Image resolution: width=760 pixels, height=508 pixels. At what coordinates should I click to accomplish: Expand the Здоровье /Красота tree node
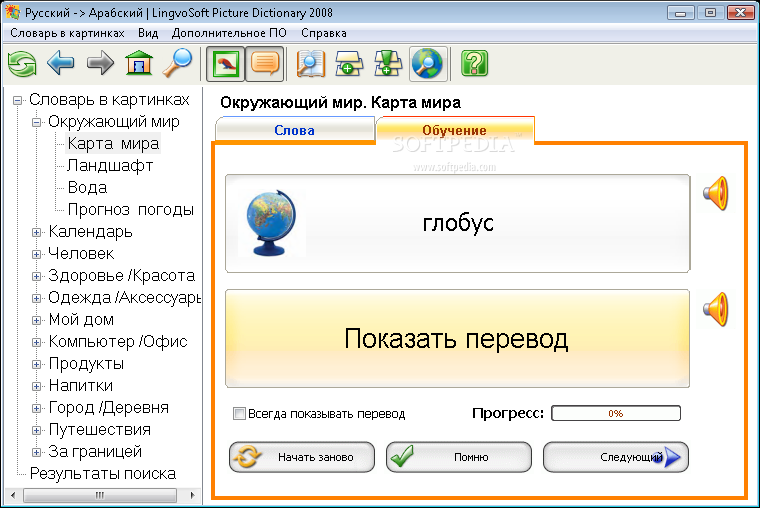point(37,276)
